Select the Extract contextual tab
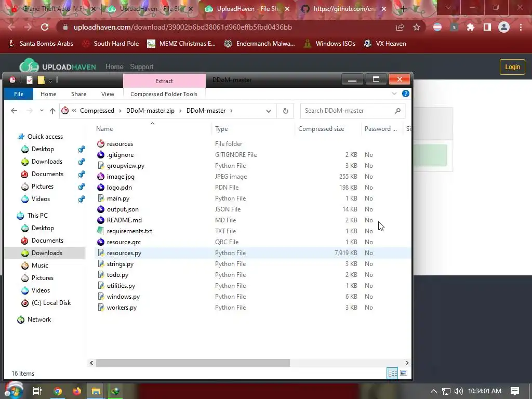Viewport: 532px width, 399px height. pyautogui.click(x=164, y=81)
